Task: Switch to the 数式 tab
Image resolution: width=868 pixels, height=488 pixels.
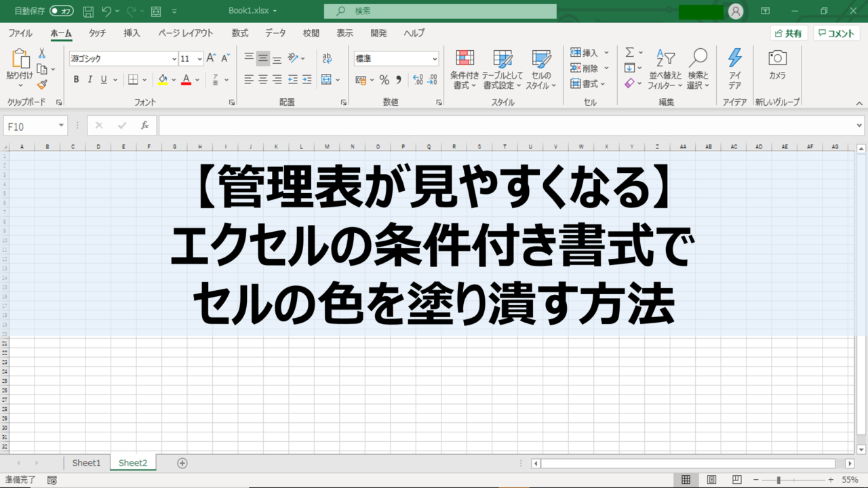Action: [x=240, y=33]
